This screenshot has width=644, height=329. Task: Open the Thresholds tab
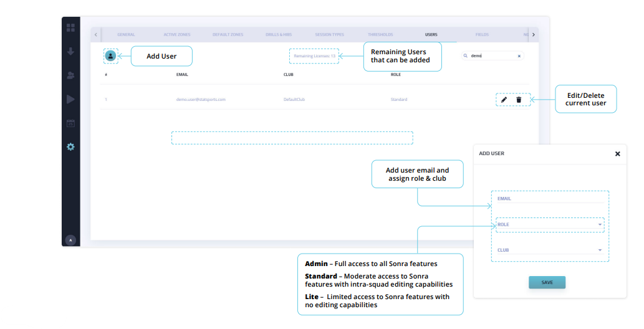(380, 34)
